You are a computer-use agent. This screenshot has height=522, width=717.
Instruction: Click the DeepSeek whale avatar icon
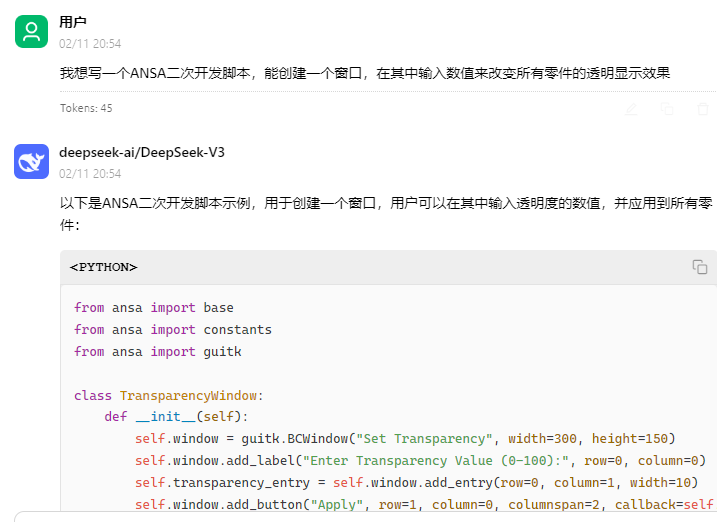[32, 161]
